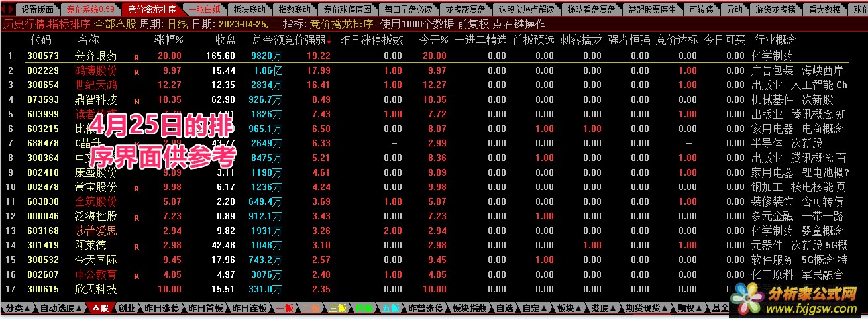Switch to the 异动 tab
Viewport: 868px width, 320px height.
734,9
